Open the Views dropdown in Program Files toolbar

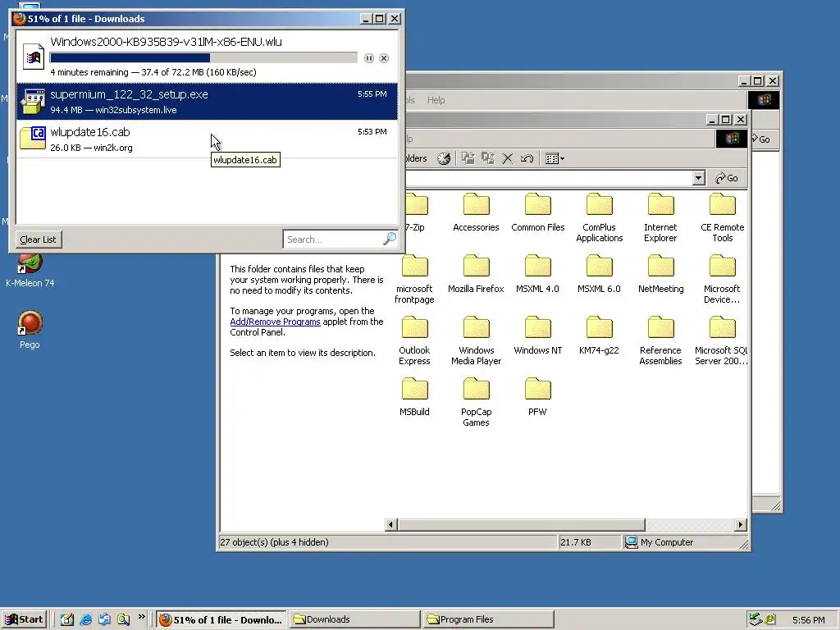pyautogui.click(x=555, y=158)
